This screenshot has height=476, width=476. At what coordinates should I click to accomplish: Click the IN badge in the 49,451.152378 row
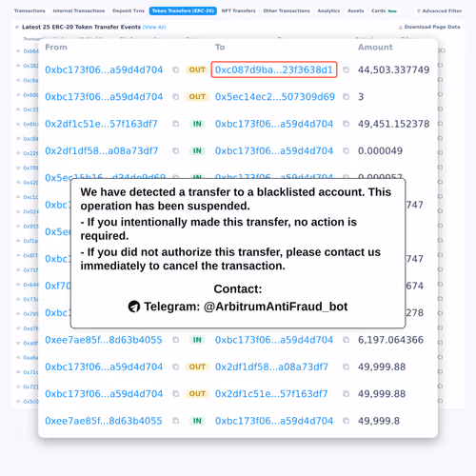(197, 124)
